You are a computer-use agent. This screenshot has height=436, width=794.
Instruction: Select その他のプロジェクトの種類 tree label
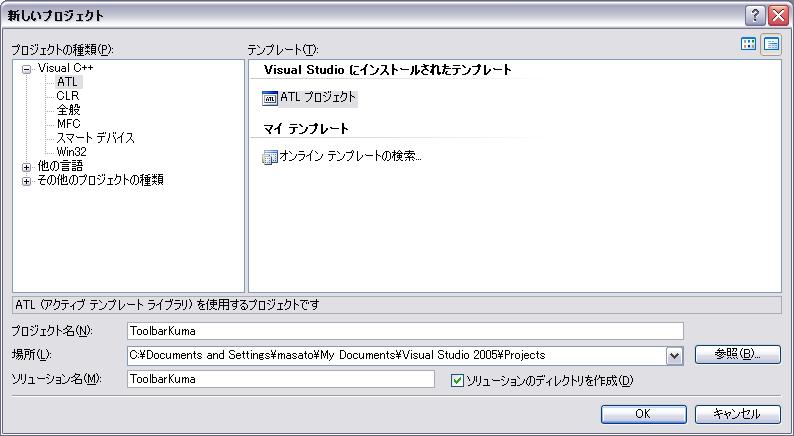[100, 180]
